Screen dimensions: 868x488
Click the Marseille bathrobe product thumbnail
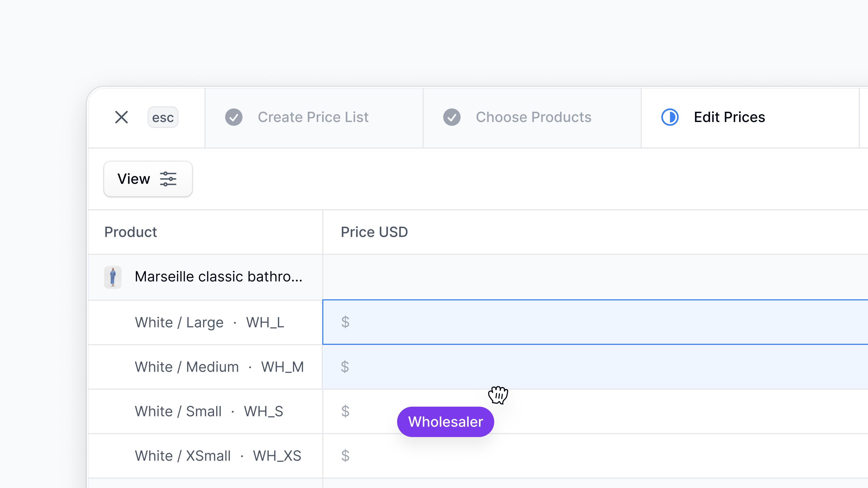pos(113,277)
